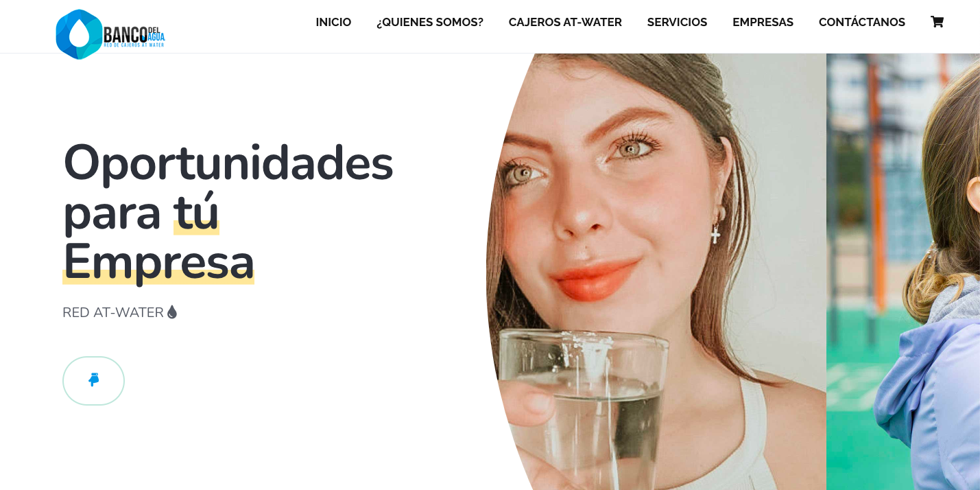Image resolution: width=980 pixels, height=490 pixels.
Task: Click the blue water-drop logo icon
Action: coord(79,34)
